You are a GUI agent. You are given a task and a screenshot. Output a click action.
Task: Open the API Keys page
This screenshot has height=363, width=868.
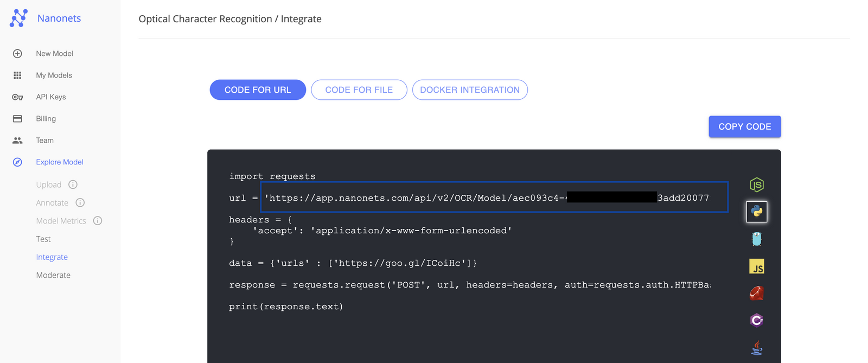(50, 97)
